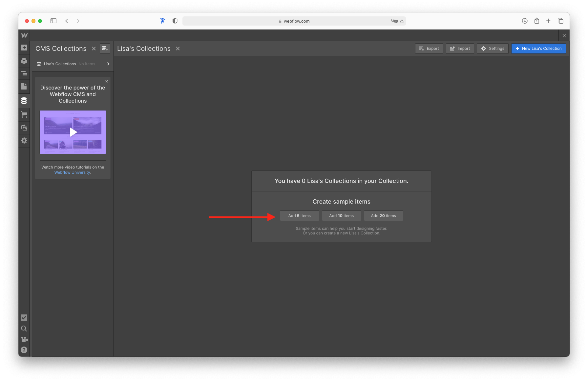Toggle the Safari sidebar

[53, 21]
